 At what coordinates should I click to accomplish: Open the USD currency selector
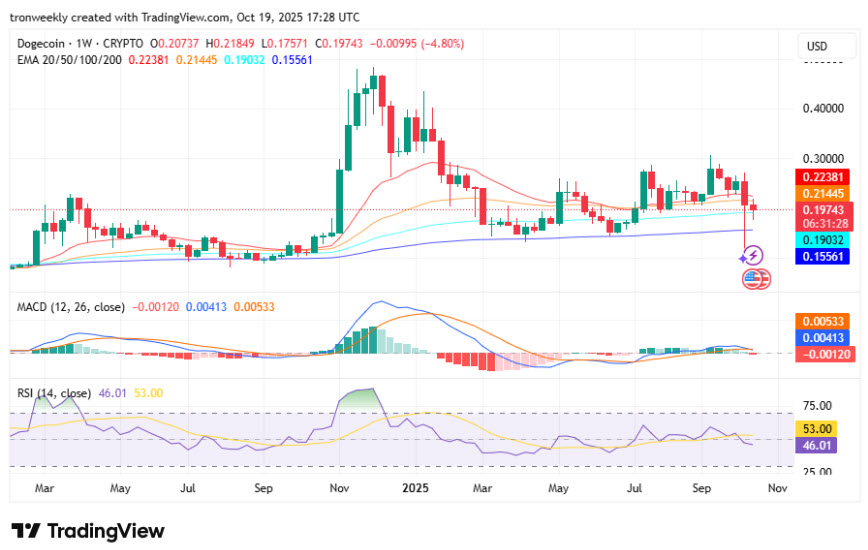[817, 47]
